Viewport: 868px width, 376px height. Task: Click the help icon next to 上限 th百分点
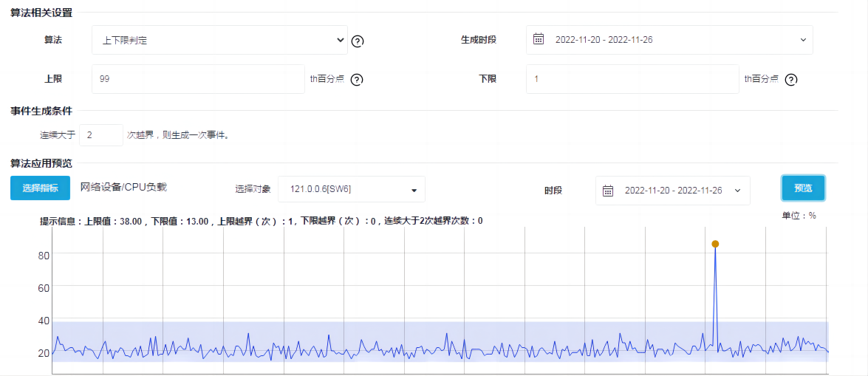[x=357, y=80]
